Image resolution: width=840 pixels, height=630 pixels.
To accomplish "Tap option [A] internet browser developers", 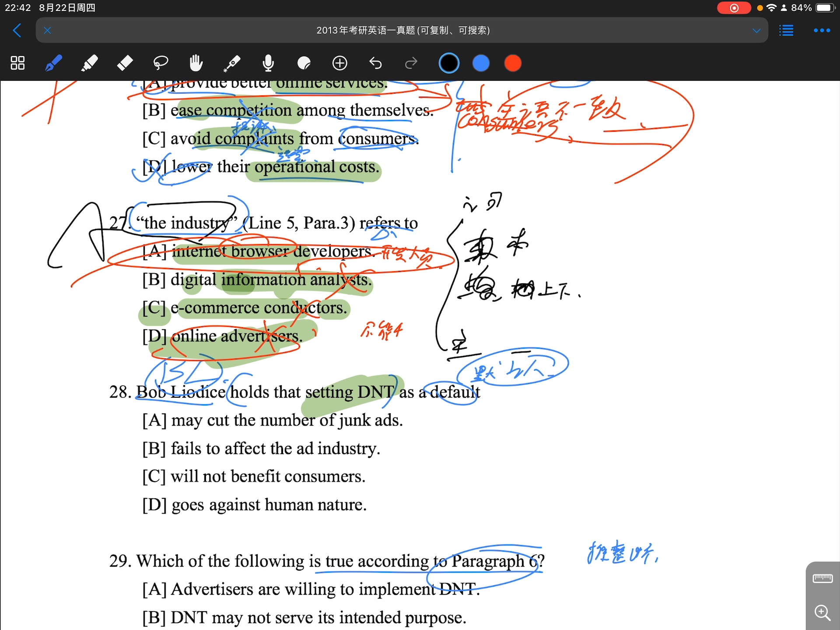I will 258,251.
